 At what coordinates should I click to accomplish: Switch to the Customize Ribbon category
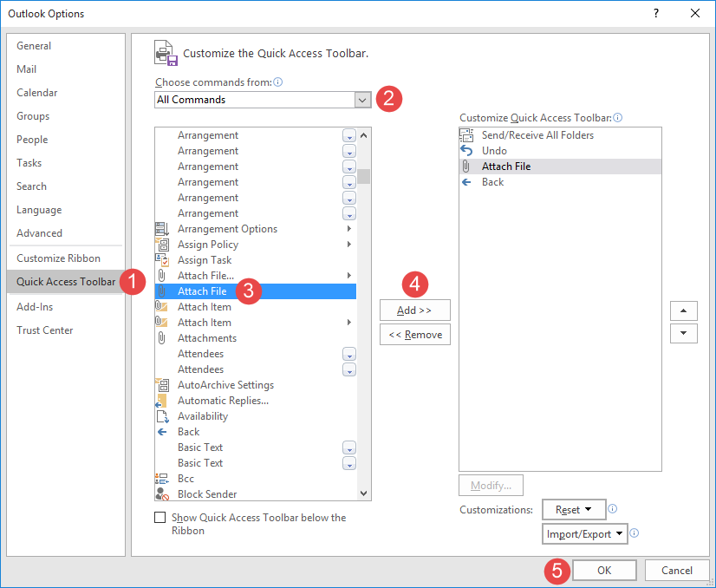58,258
